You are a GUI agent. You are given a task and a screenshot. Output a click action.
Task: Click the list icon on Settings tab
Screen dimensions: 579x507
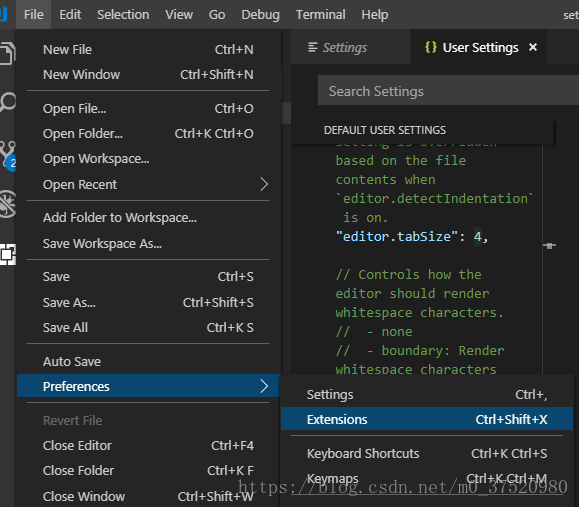coord(312,47)
